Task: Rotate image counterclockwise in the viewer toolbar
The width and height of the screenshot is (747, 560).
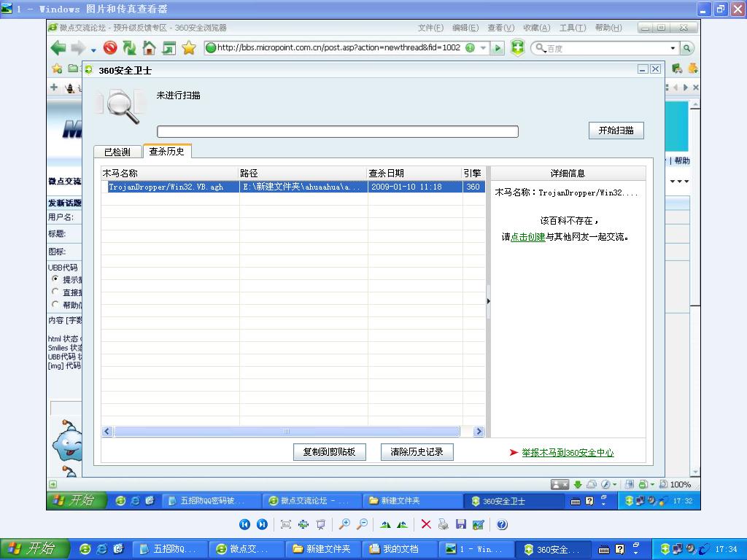Action: pyautogui.click(x=402, y=524)
